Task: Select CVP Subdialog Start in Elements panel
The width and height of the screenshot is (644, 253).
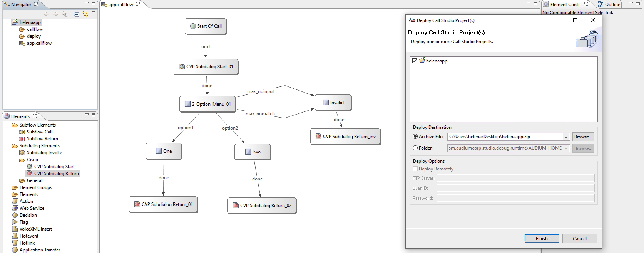Action: pos(51,167)
